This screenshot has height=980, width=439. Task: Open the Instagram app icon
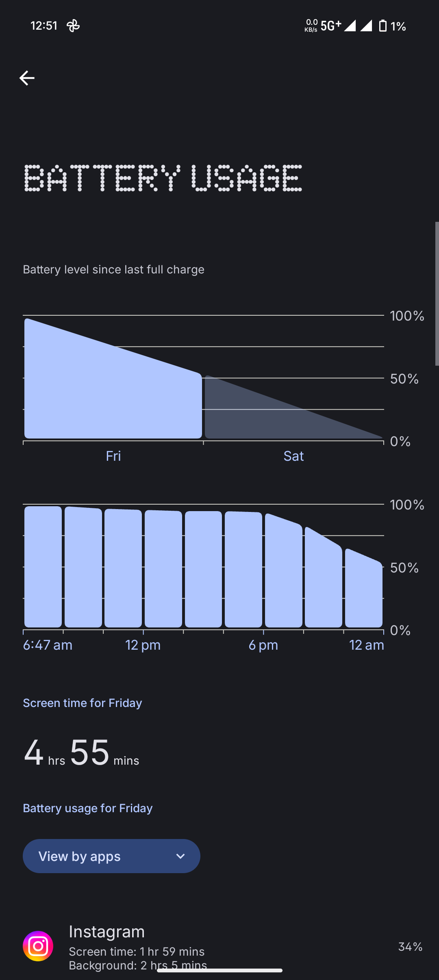[38, 946]
